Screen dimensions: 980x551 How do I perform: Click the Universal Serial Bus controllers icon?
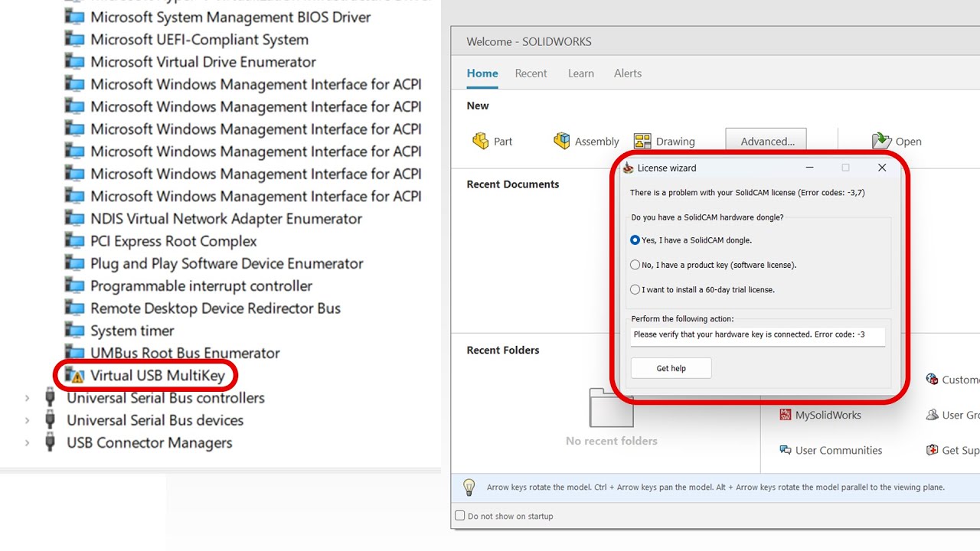point(51,398)
